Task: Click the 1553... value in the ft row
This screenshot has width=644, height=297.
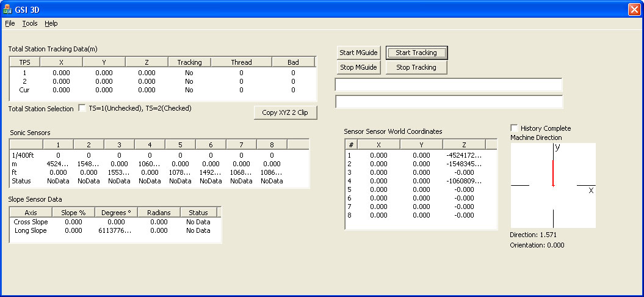Action: coord(119,172)
